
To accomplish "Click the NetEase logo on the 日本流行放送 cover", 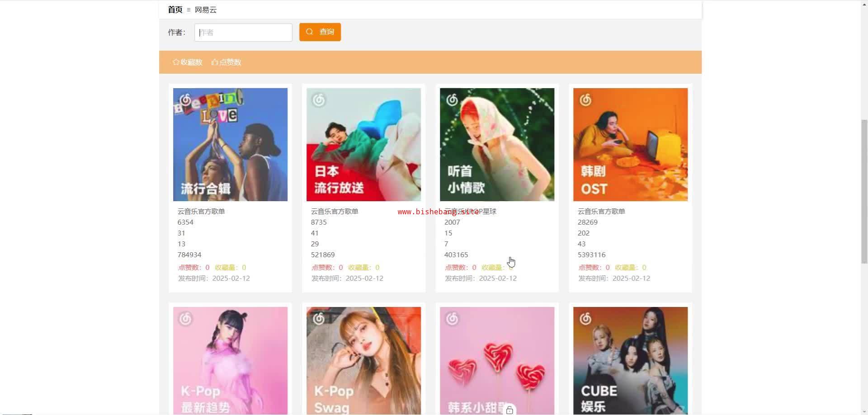I will tap(319, 100).
